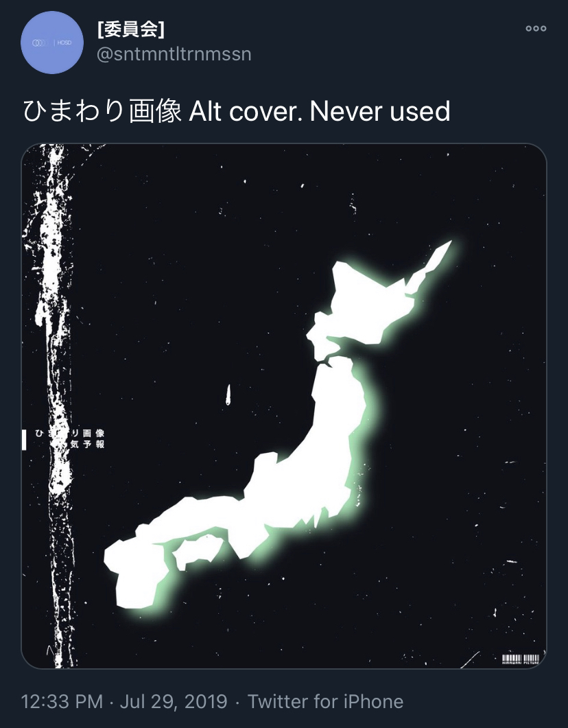Open the three-dot more options menu
The height and width of the screenshot is (728, 568).
[536, 28]
